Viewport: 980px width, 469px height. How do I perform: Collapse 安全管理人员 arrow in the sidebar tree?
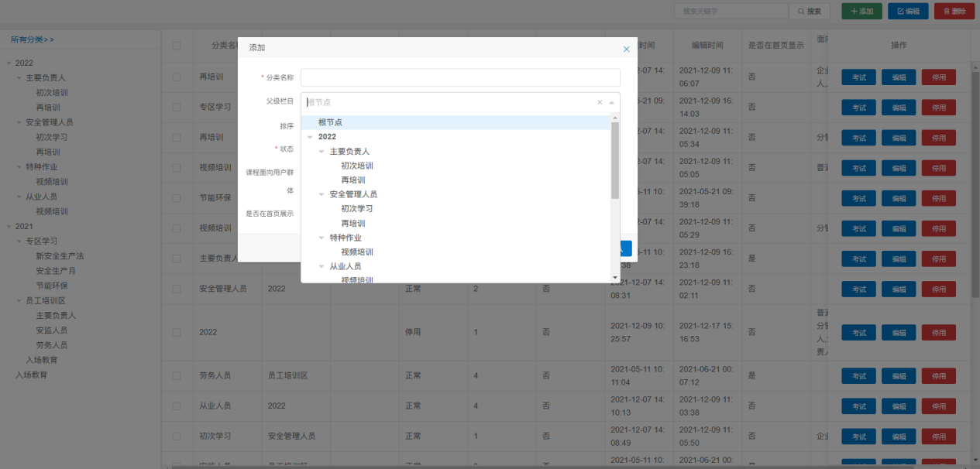pyautogui.click(x=19, y=122)
